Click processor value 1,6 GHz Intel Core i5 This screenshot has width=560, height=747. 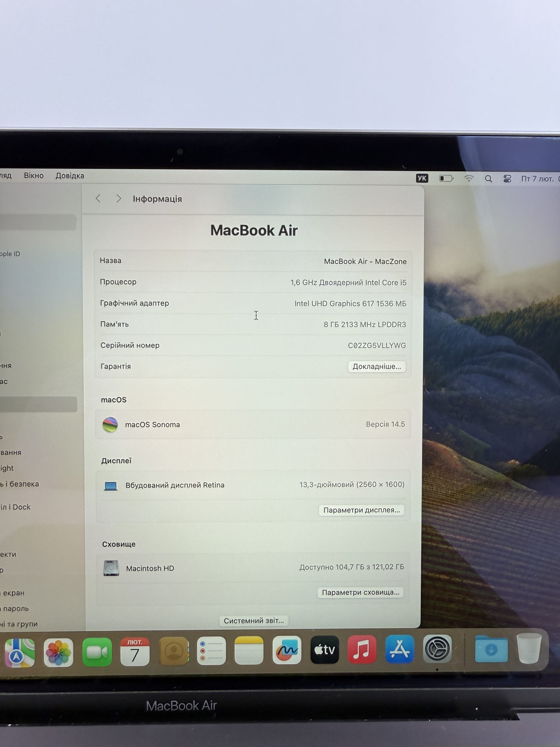coord(348,282)
